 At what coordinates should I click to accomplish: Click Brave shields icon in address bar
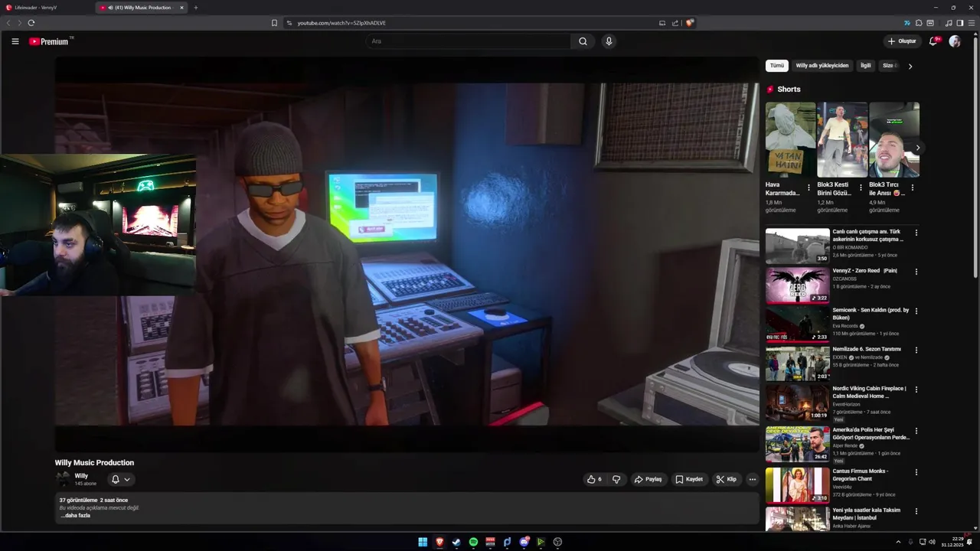pos(689,23)
